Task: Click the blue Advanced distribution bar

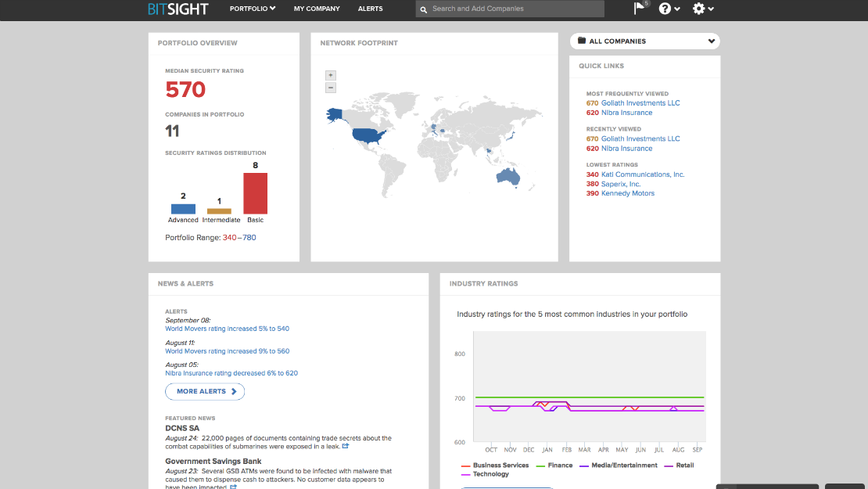Action: pos(183,209)
